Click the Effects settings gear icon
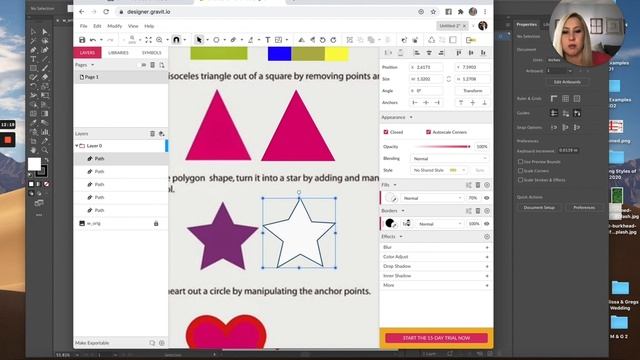This screenshot has width=640, height=360. [487, 237]
